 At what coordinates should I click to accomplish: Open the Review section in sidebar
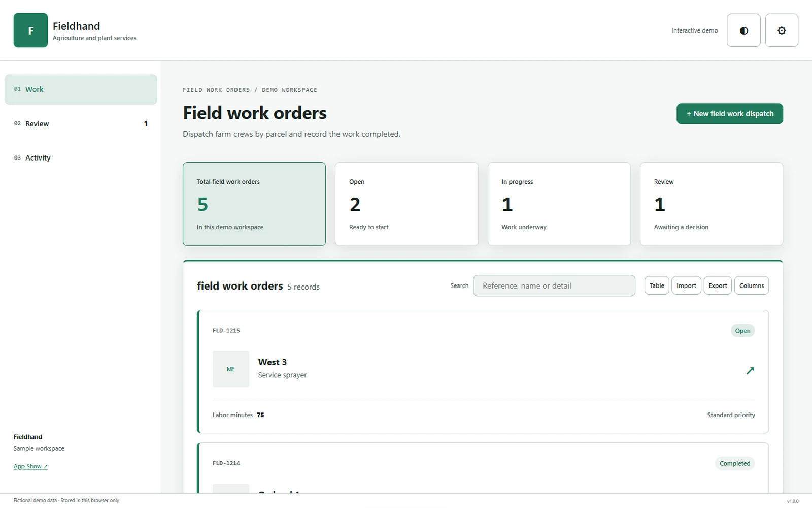[81, 123]
